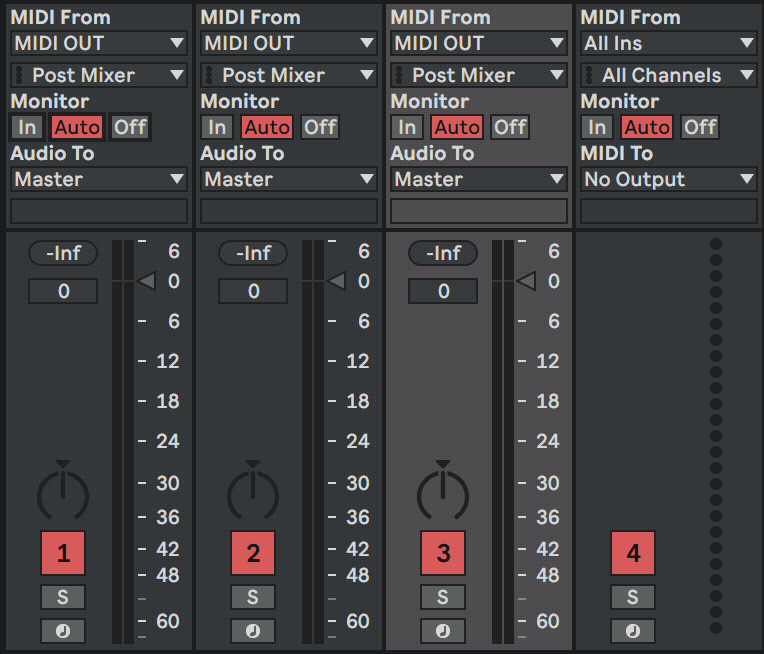Open track 4 All Ins dropdown
The image size is (764, 654).
click(669, 43)
